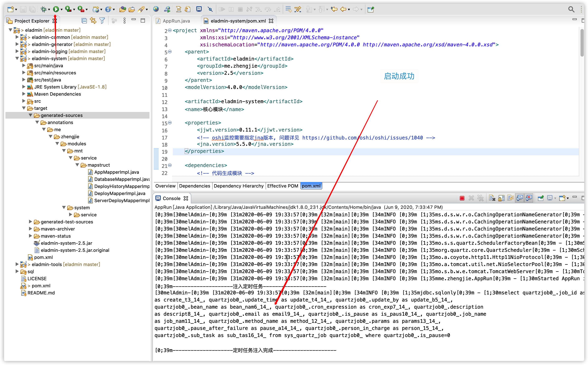Select AppMapperImpl.java in Project Explorer
588x365 pixels.
[114, 172]
